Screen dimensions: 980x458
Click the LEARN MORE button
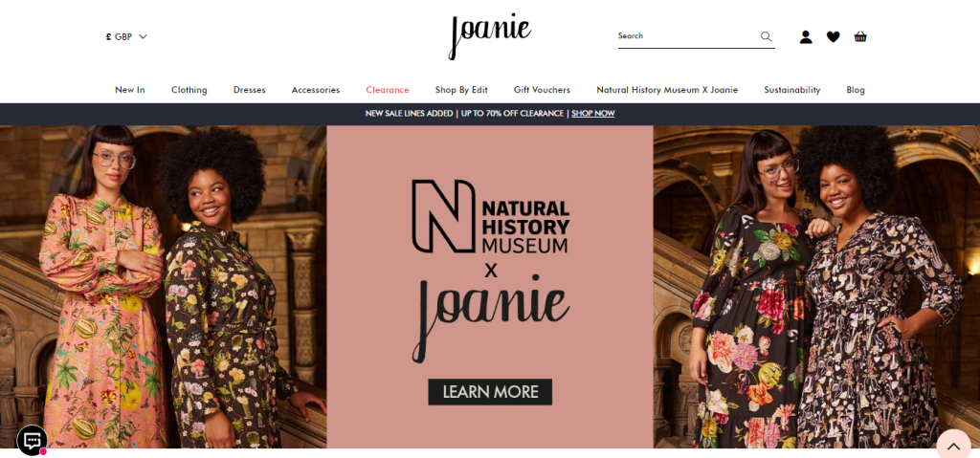click(x=490, y=392)
